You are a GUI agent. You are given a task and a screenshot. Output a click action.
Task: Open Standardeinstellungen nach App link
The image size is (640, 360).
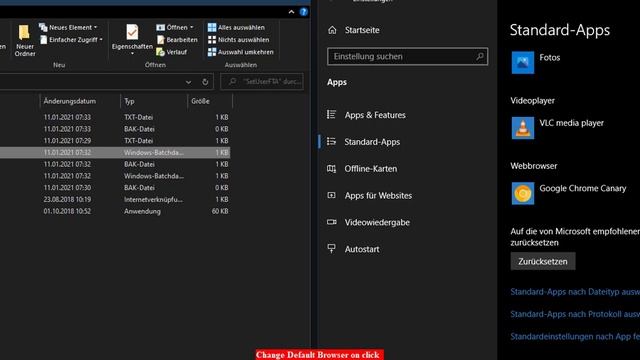pyautogui.click(x=575, y=337)
